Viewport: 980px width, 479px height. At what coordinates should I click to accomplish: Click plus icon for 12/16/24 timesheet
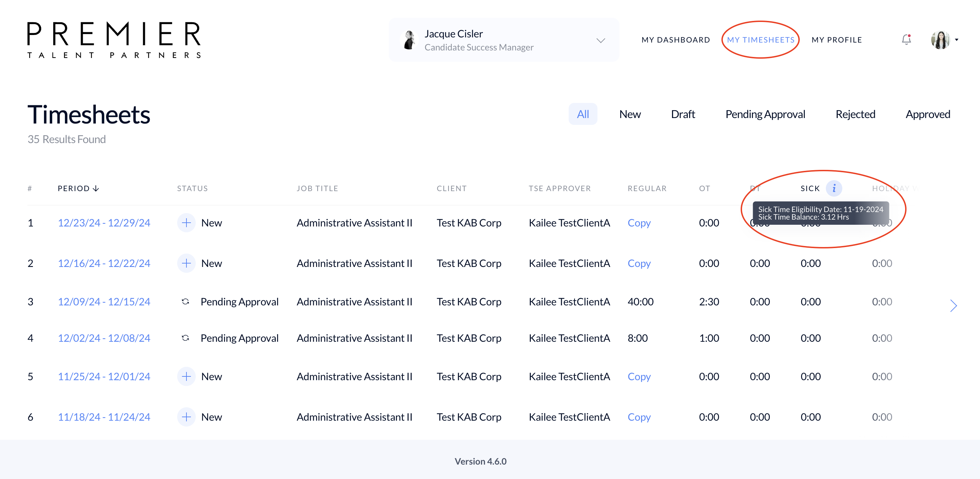tap(186, 263)
